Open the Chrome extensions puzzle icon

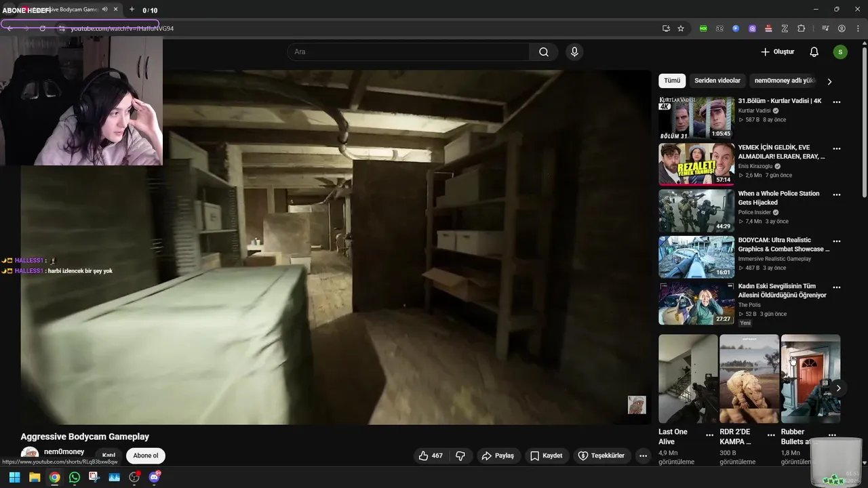[x=802, y=28]
